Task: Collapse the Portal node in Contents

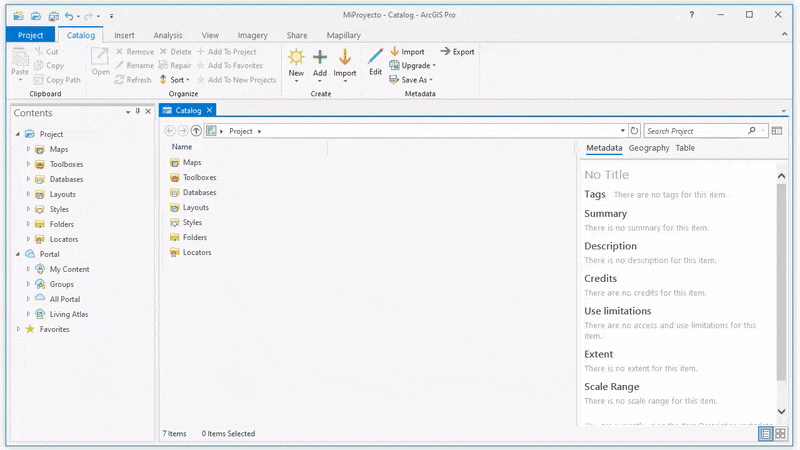Action: (x=18, y=254)
